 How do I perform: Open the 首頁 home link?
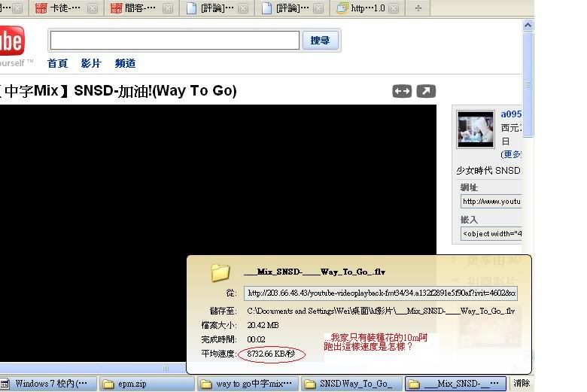pos(57,64)
